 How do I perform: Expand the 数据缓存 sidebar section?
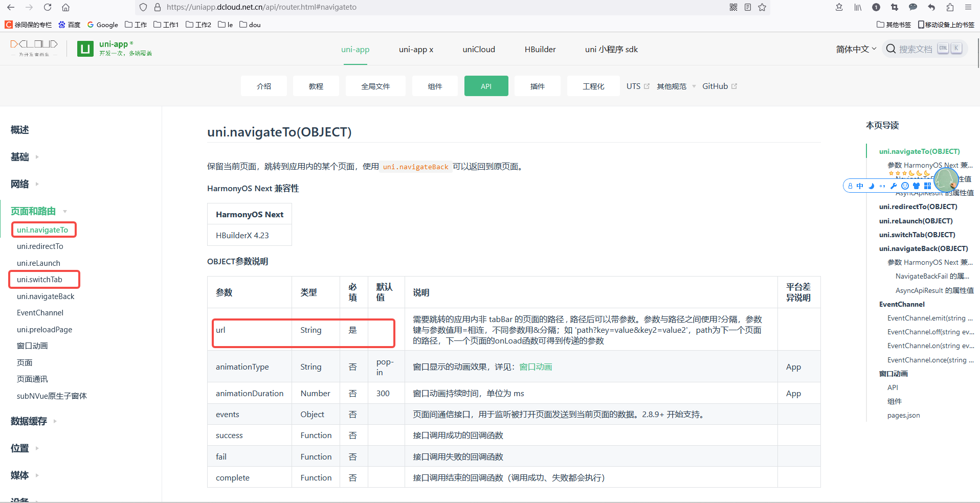[34, 421]
